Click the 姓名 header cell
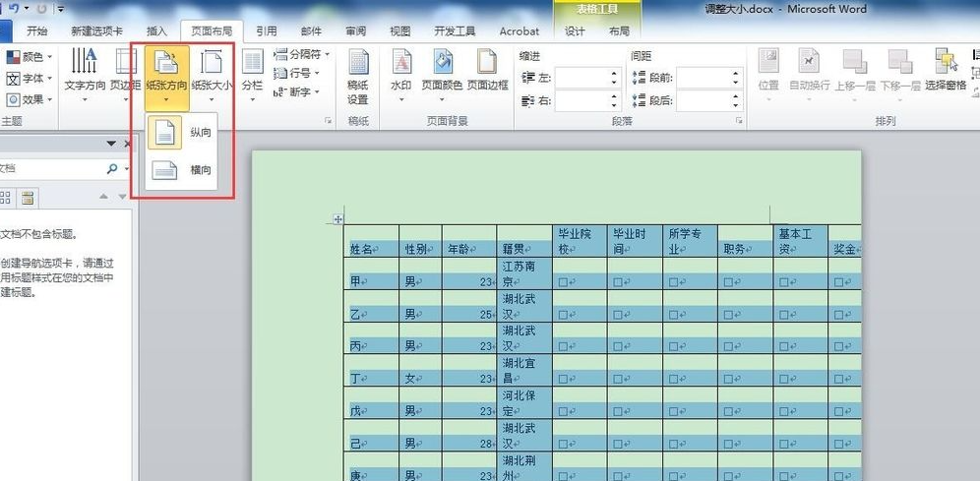 pos(371,241)
